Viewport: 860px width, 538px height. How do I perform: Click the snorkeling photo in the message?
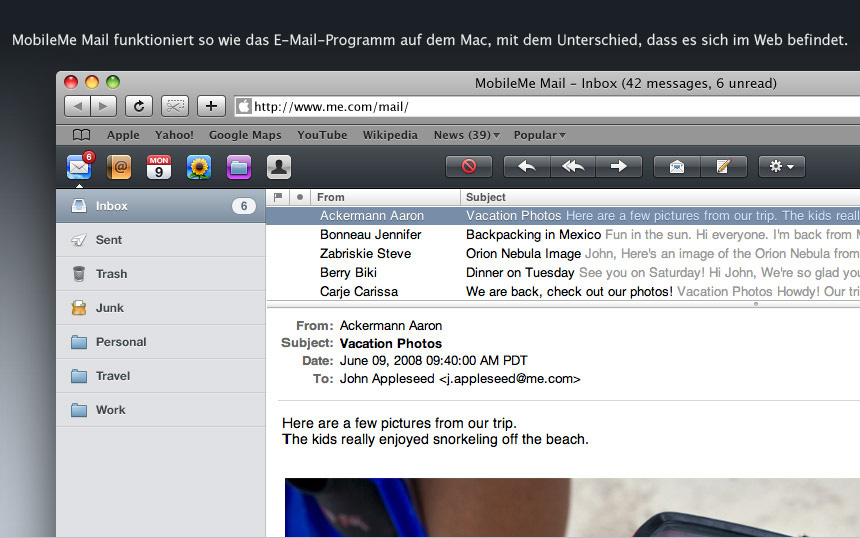[572, 507]
